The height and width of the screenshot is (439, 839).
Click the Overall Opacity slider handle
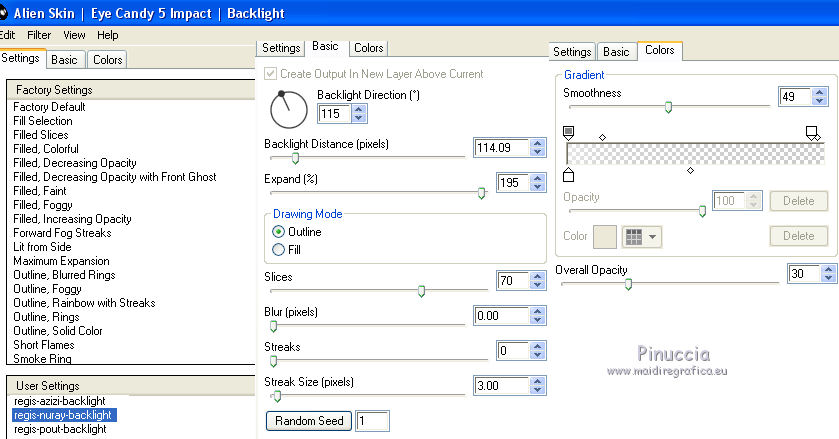point(628,284)
